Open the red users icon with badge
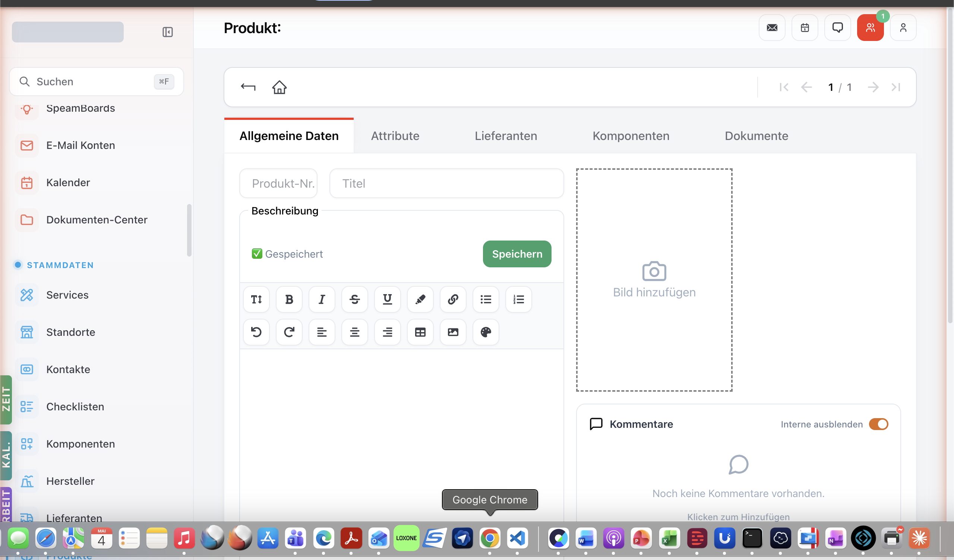 (870, 28)
